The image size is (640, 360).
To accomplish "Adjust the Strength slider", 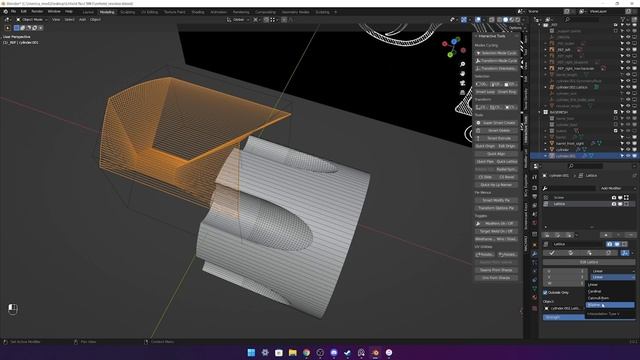I will click(589, 317).
